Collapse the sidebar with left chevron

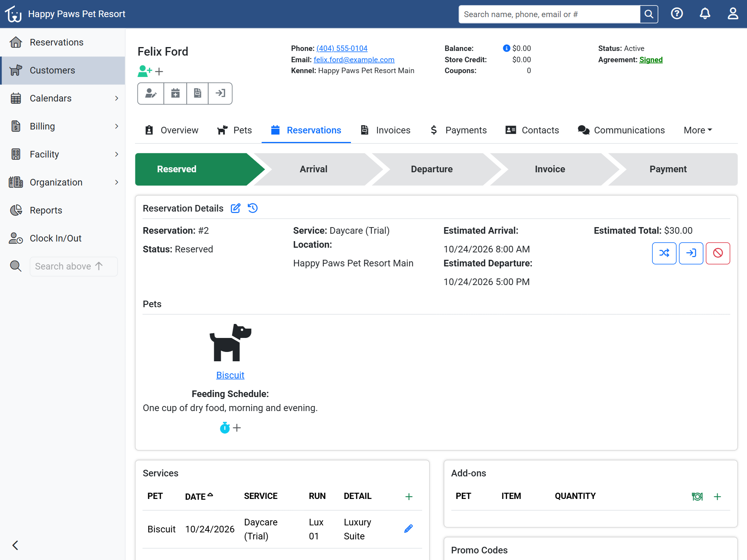(15, 545)
